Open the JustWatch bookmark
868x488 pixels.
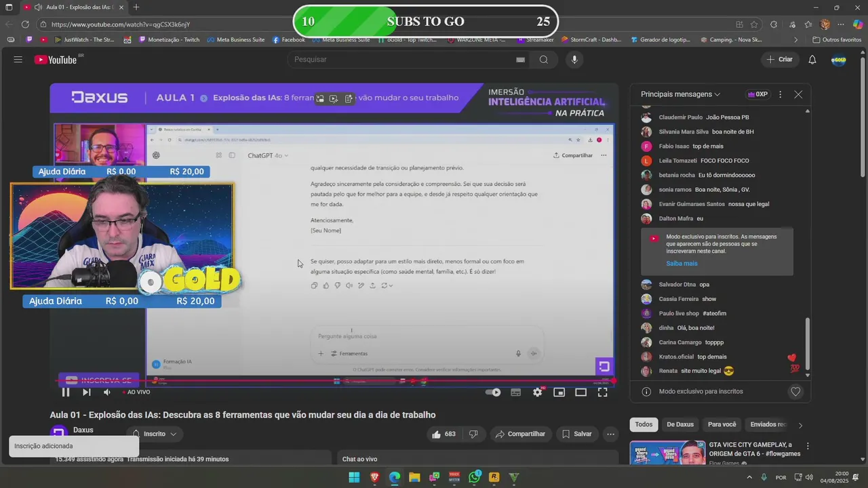click(84, 40)
